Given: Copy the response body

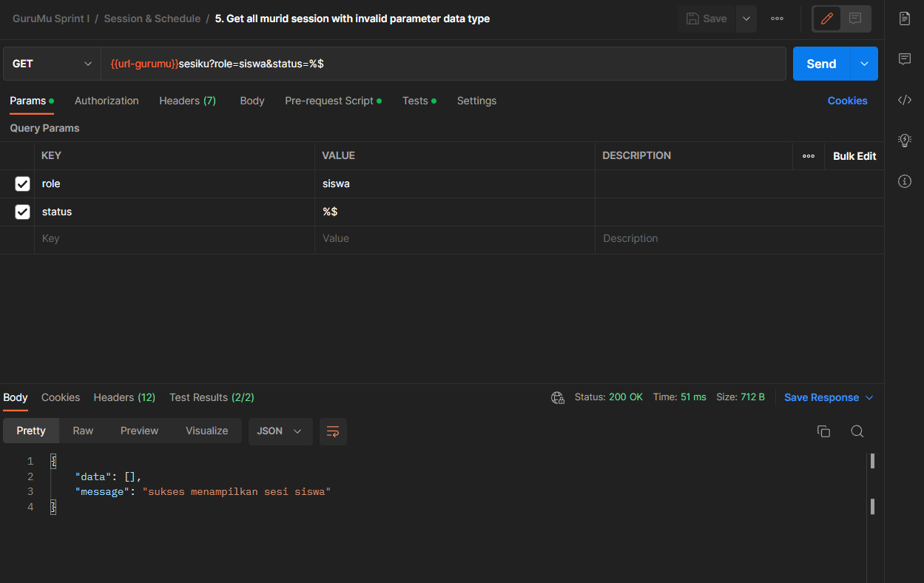Looking at the screenshot, I should [x=823, y=431].
